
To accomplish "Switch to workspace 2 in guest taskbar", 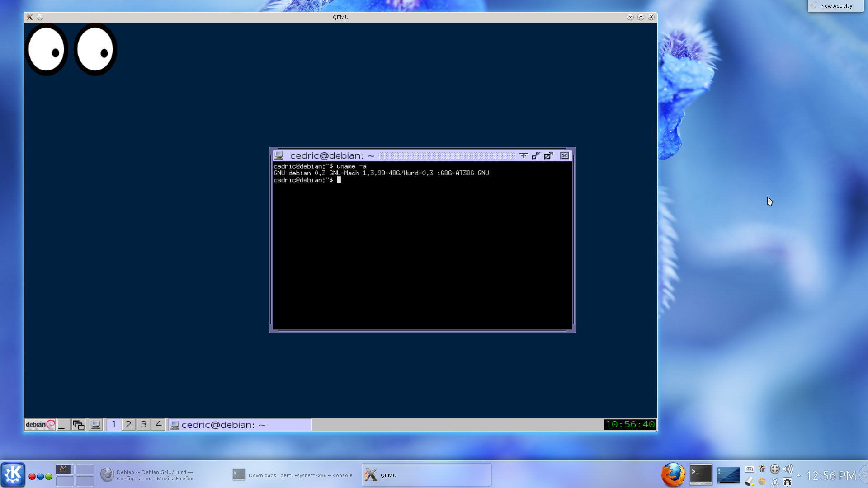I will coord(128,425).
